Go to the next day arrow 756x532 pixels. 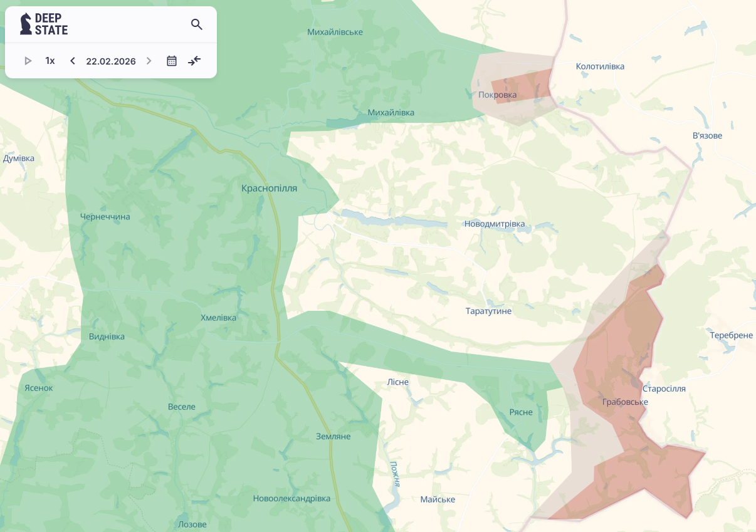149,61
